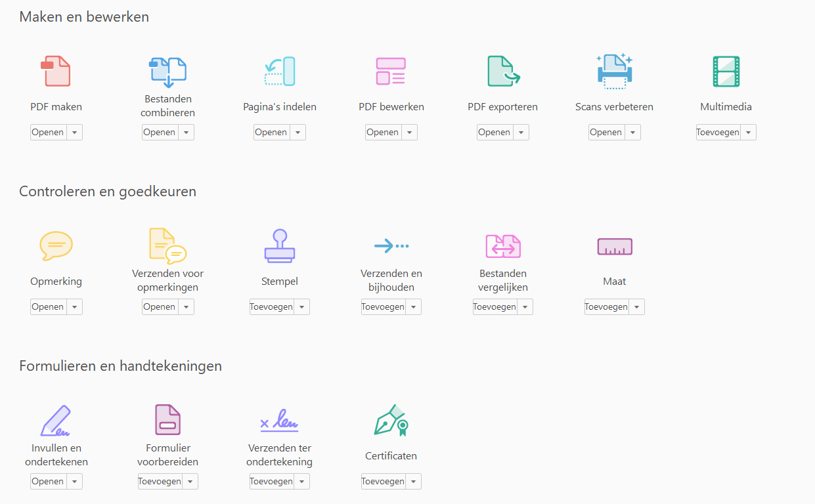Screen dimensions: 815x504
Task: Select the PDF exporteren icon
Action: 503,72
